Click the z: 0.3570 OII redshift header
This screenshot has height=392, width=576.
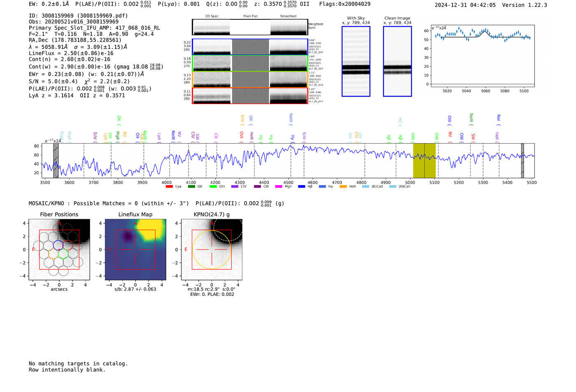(x=282, y=4)
